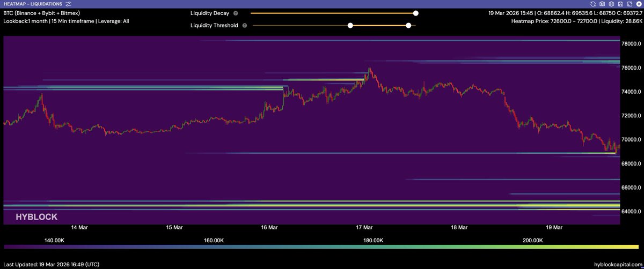The height and width of the screenshot is (269, 644).
Task: Click the Liquidity Threshold label
Action: pos(214,25)
